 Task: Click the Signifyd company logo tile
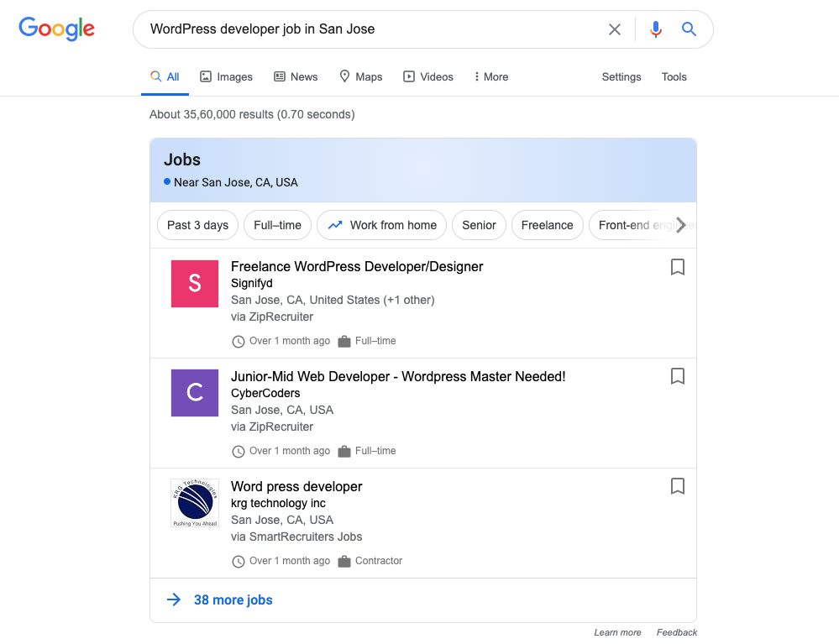point(195,284)
